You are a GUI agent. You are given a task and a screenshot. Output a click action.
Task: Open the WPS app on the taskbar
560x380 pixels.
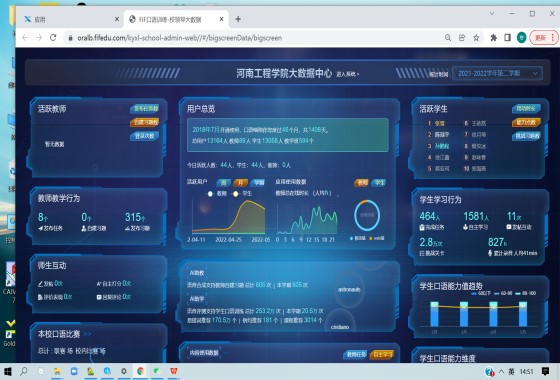[x=174, y=371]
